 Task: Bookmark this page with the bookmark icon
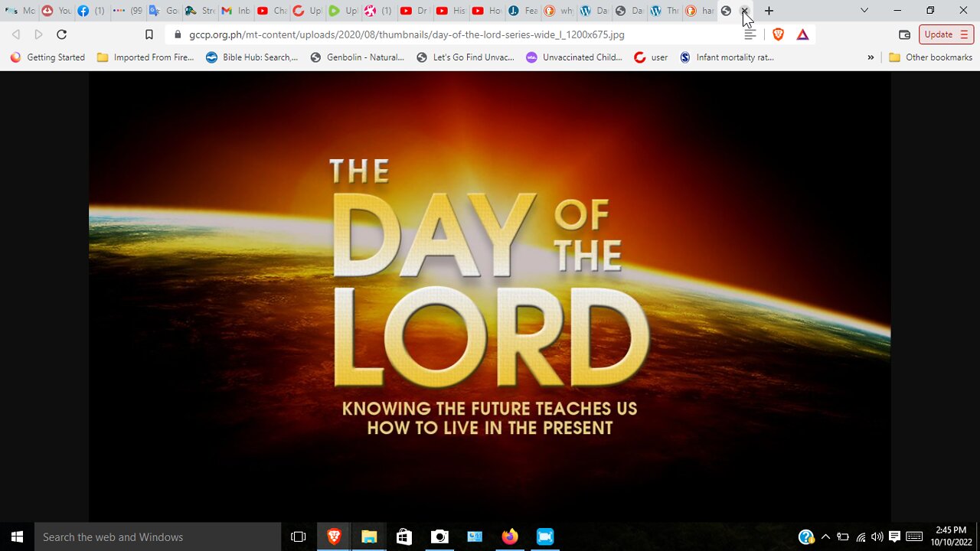pyautogui.click(x=149, y=34)
